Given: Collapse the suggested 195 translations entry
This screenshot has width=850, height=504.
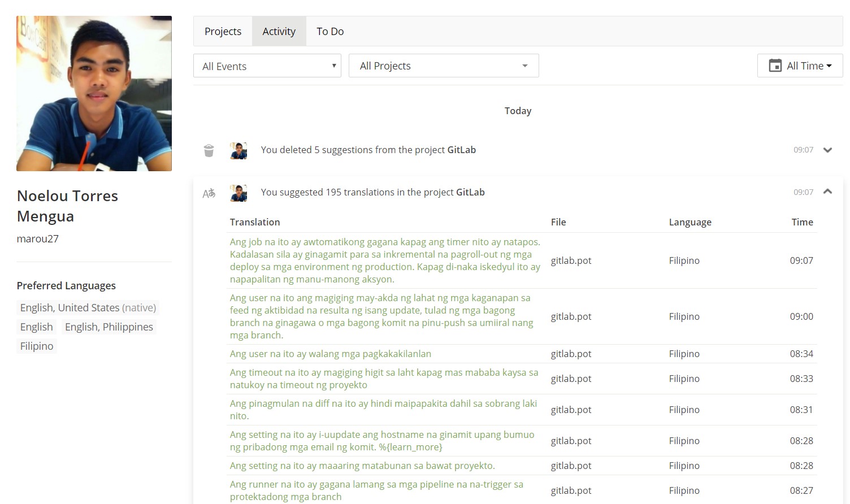Looking at the screenshot, I should click(x=827, y=192).
